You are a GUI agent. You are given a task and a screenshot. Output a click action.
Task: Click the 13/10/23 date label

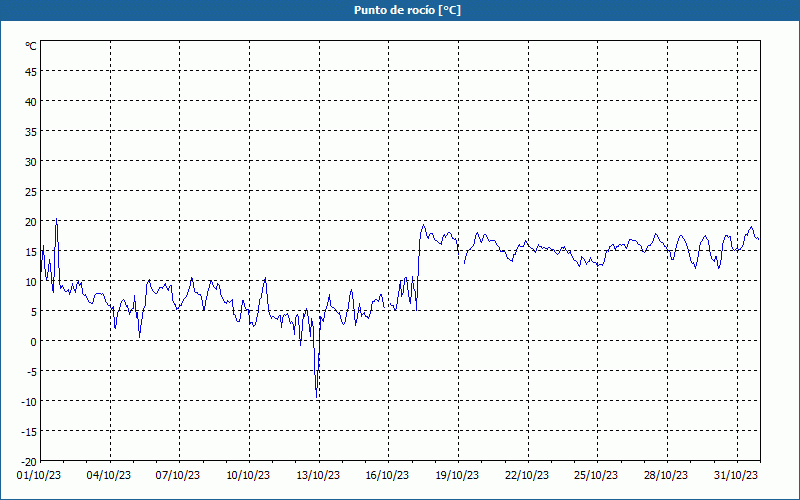point(318,475)
